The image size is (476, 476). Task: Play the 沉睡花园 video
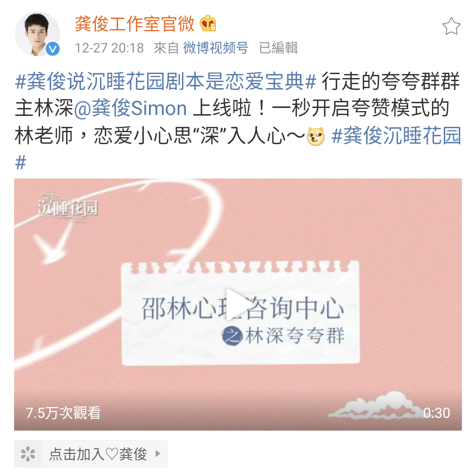[x=238, y=304]
